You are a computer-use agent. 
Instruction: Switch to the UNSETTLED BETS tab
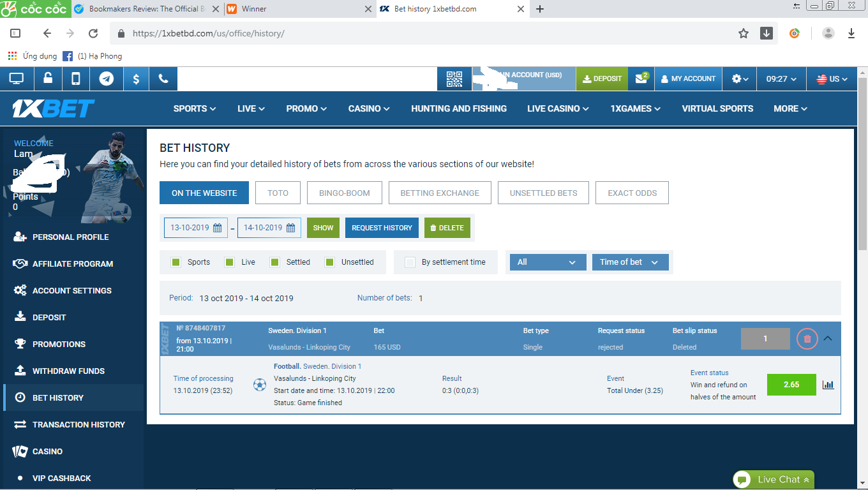click(543, 193)
